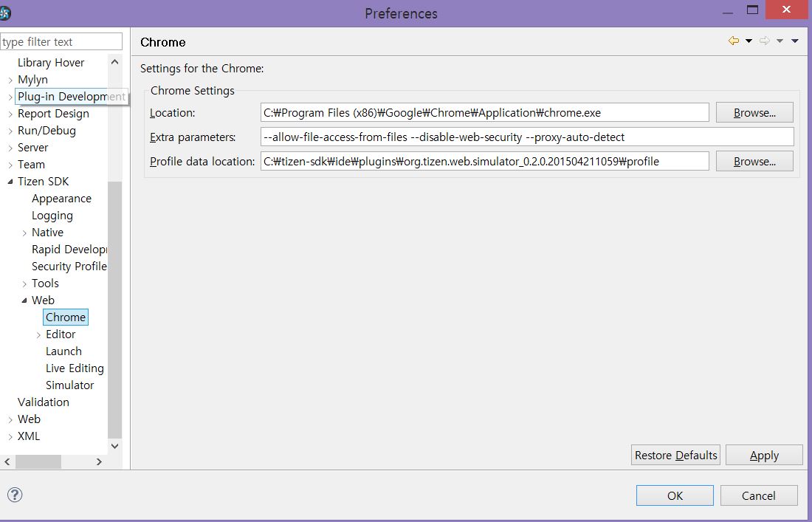Image resolution: width=812 pixels, height=522 pixels.
Task: Maximize the Preferences window
Action: tap(752, 10)
